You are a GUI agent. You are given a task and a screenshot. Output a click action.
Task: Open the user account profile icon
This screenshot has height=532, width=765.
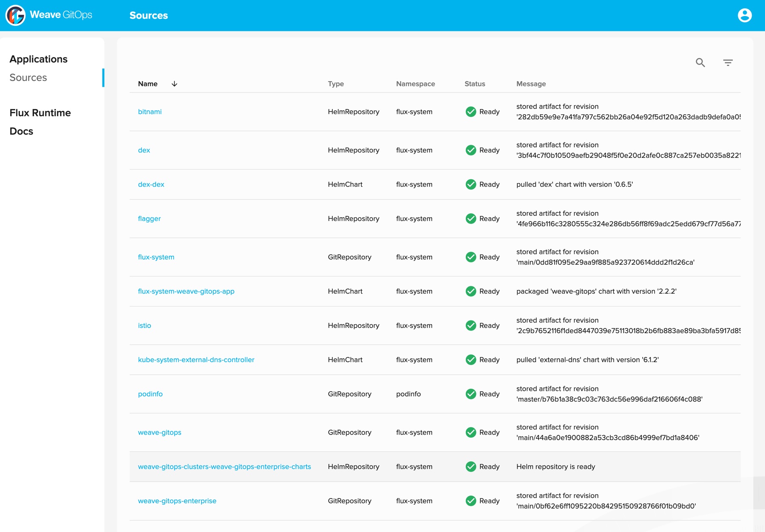point(745,15)
